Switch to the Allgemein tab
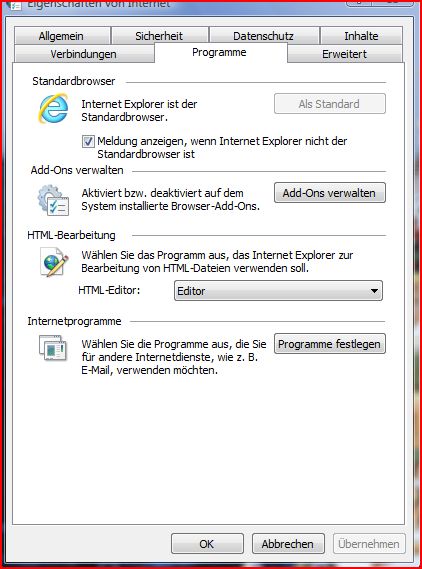422x569 pixels. click(61, 36)
